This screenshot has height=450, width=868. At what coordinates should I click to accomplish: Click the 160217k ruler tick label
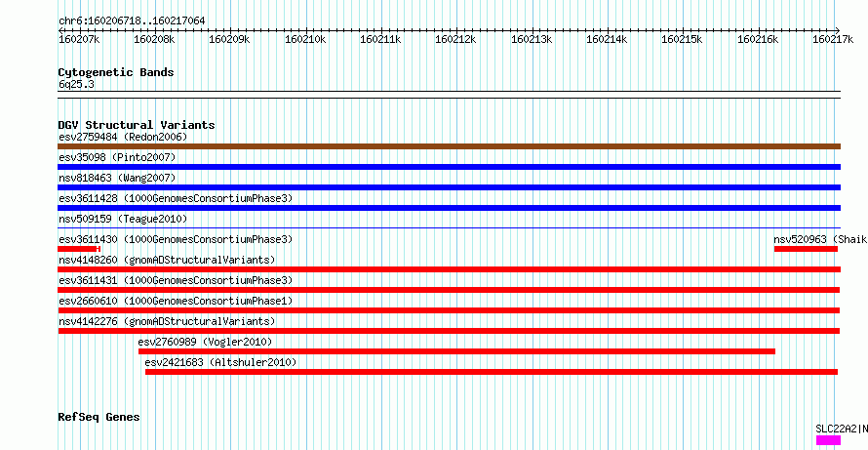(833, 40)
